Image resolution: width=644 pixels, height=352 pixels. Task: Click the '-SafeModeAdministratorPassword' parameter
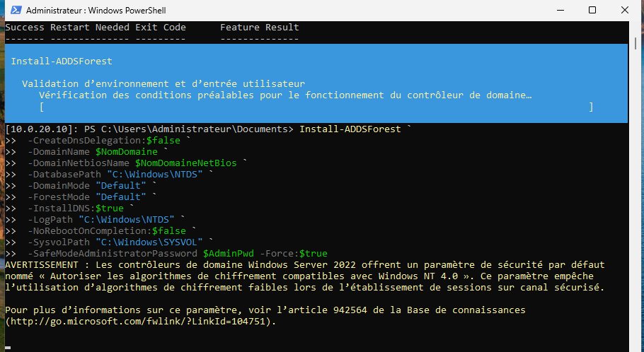(113, 254)
